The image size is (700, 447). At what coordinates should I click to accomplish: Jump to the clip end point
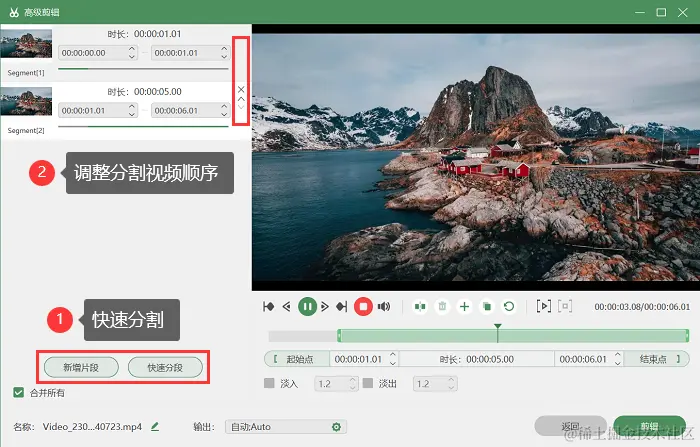(342, 307)
